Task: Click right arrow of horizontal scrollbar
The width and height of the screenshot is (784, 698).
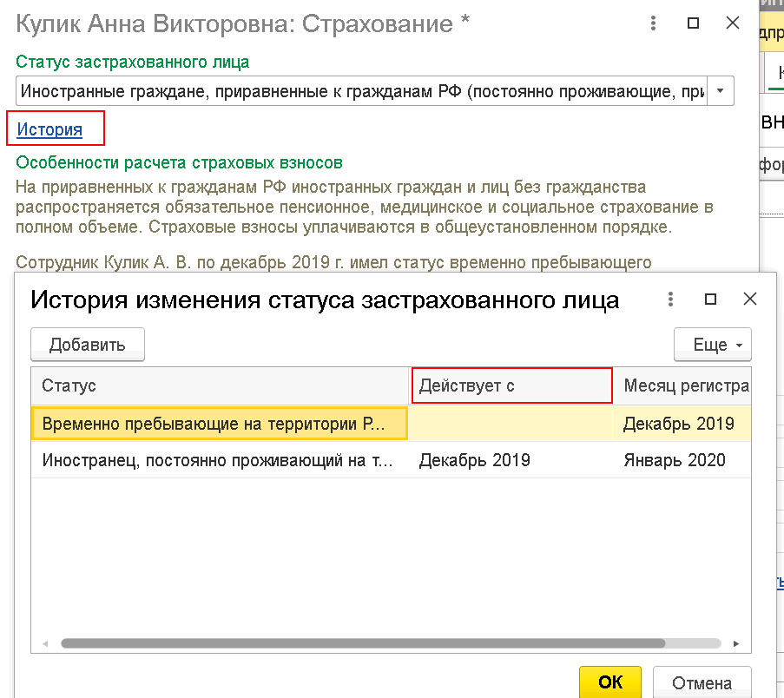Action: pyautogui.click(x=736, y=643)
